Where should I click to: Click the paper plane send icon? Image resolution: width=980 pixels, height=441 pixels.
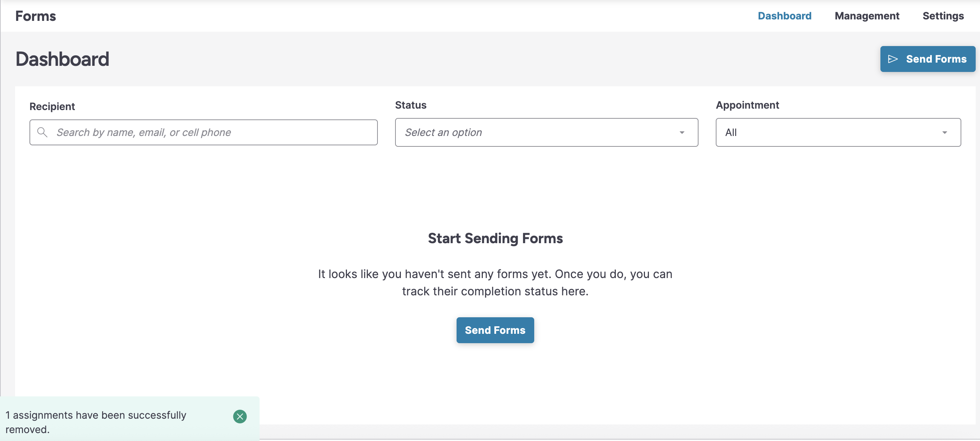pos(893,59)
